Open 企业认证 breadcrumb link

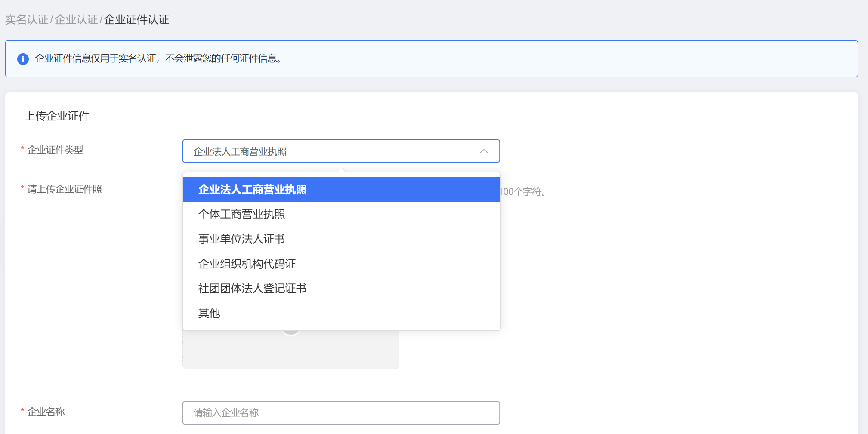[76, 20]
